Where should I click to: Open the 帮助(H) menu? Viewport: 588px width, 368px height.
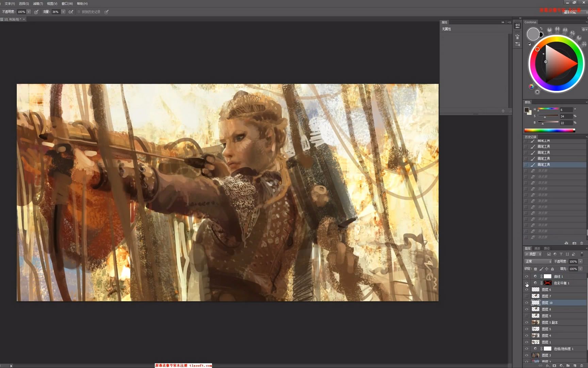82,3
